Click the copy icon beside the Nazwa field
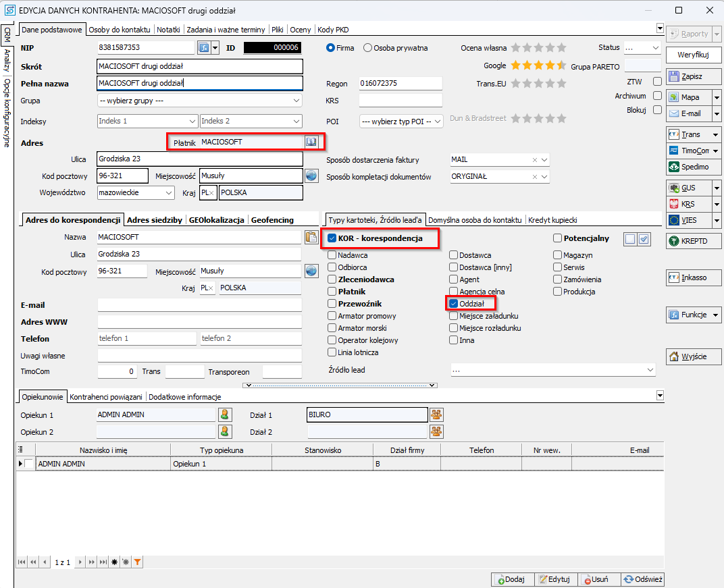The width and height of the screenshot is (724, 588). click(311, 237)
